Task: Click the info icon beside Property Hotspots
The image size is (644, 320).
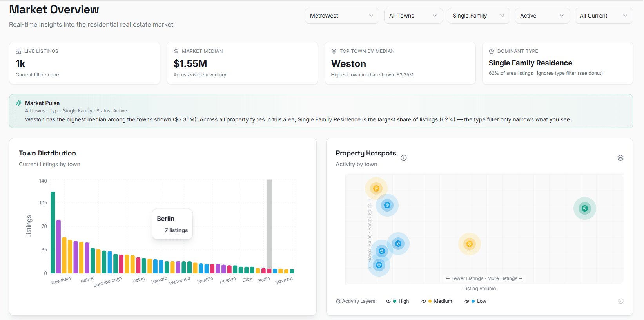Action: [404, 158]
